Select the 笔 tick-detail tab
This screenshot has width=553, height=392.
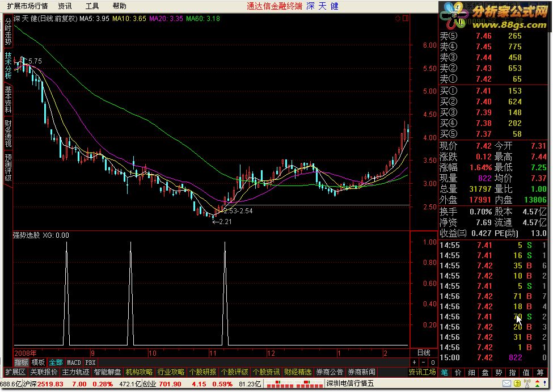[x=444, y=372]
